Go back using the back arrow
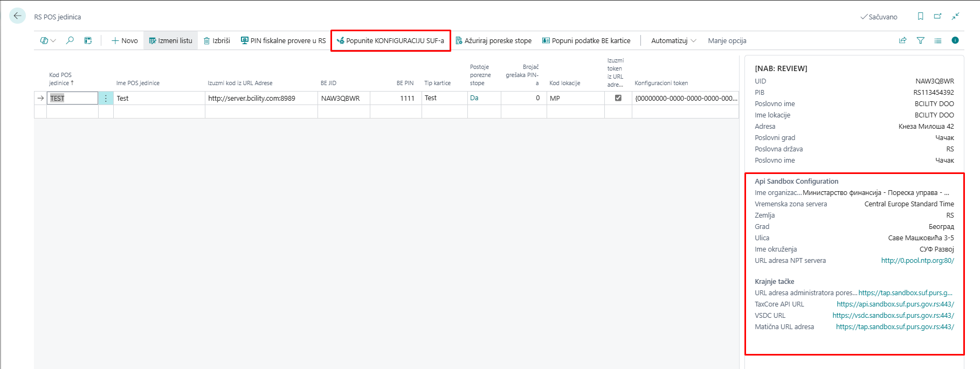 (17, 16)
